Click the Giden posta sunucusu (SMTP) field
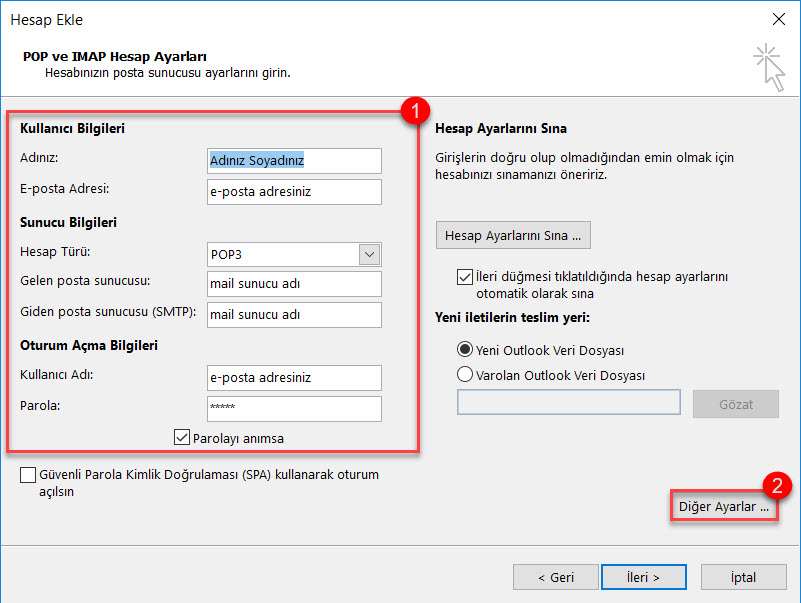This screenshot has width=801, height=603. click(294, 315)
